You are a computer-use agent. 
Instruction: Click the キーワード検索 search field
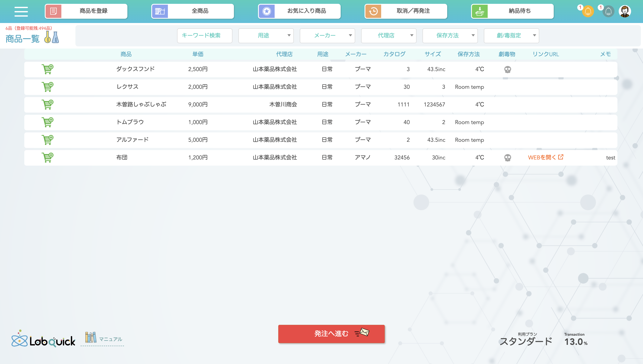coord(204,36)
